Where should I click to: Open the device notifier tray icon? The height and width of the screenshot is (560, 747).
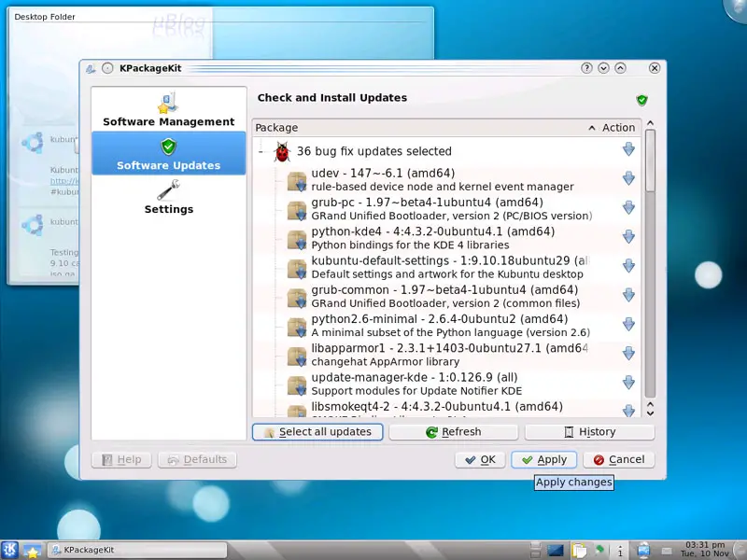(x=643, y=551)
